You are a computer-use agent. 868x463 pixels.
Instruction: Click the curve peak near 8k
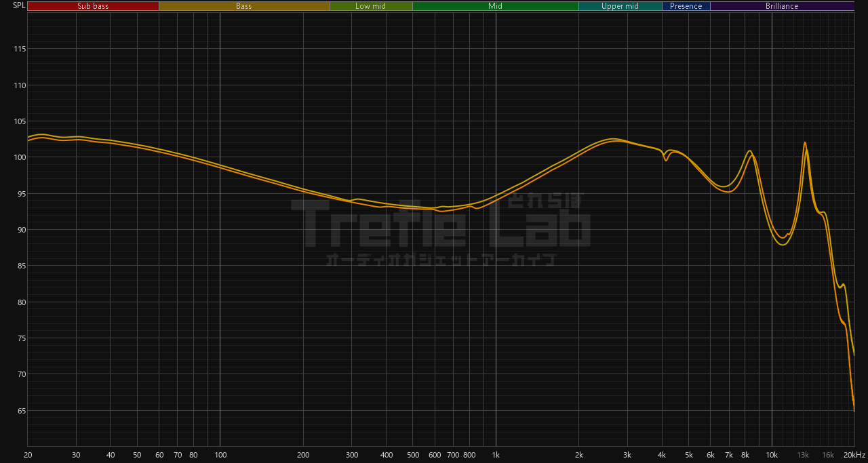click(x=749, y=151)
